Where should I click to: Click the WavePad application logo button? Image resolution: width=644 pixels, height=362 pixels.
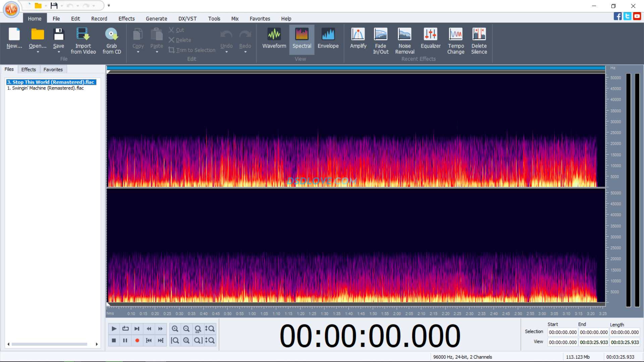(11, 9)
